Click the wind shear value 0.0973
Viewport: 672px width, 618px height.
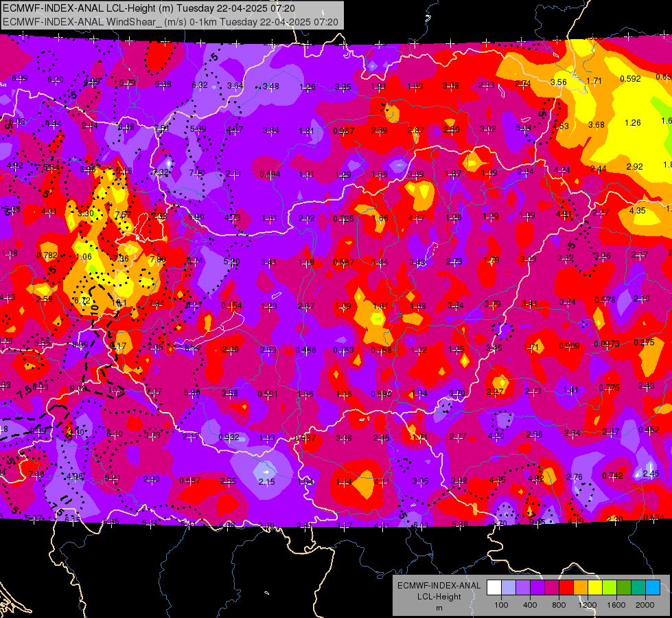(x=607, y=344)
